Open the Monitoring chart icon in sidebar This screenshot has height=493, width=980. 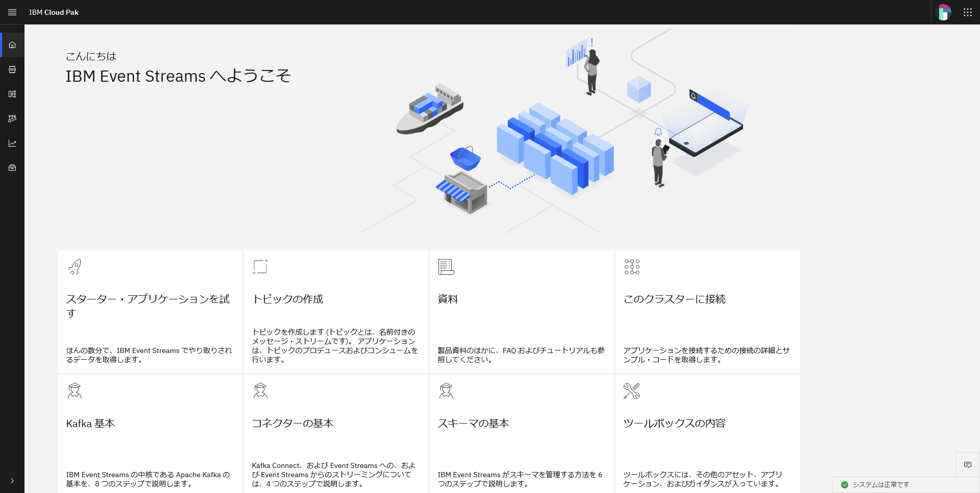click(x=12, y=143)
